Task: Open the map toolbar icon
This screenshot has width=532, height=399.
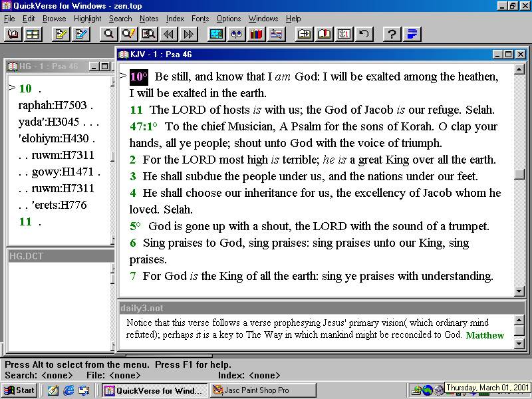Action: pyautogui.click(x=217, y=34)
